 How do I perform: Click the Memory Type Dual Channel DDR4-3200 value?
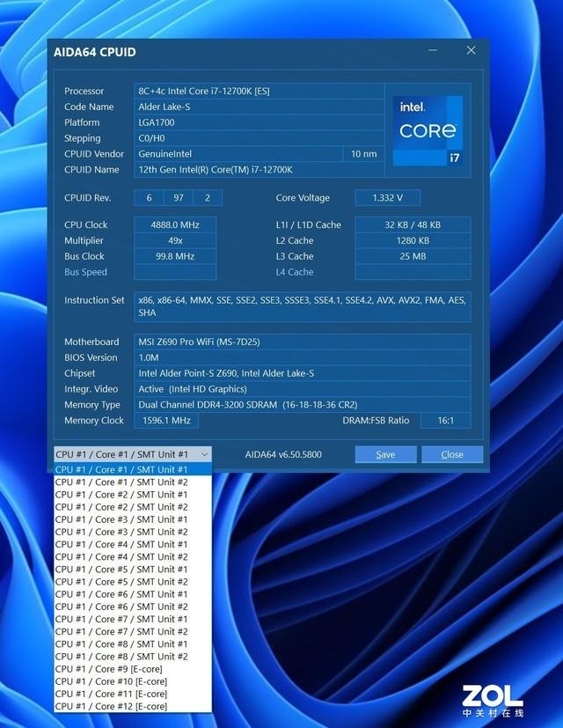pyautogui.click(x=302, y=405)
